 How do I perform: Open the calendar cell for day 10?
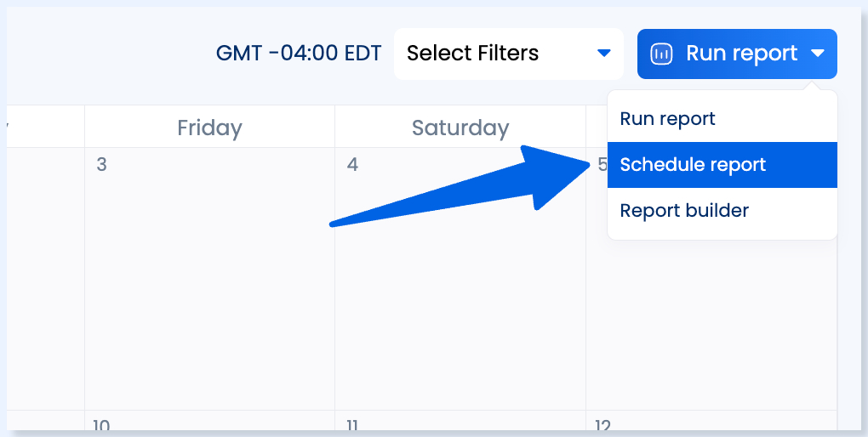click(x=210, y=420)
